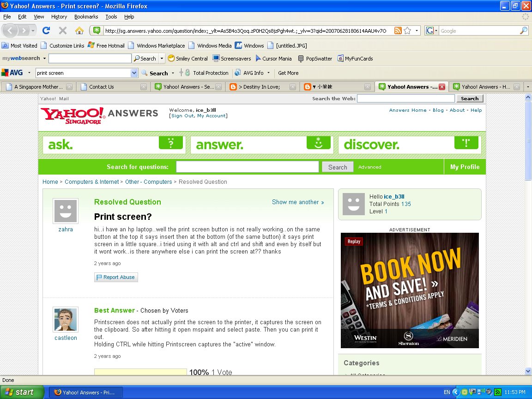Click the Google search magnifier icon
This screenshot has width=532, height=399.
[524, 31]
